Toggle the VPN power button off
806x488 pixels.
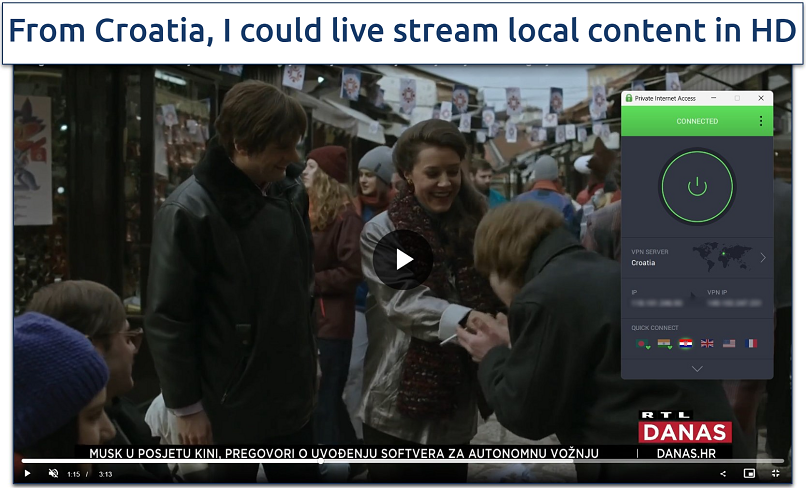(697, 187)
